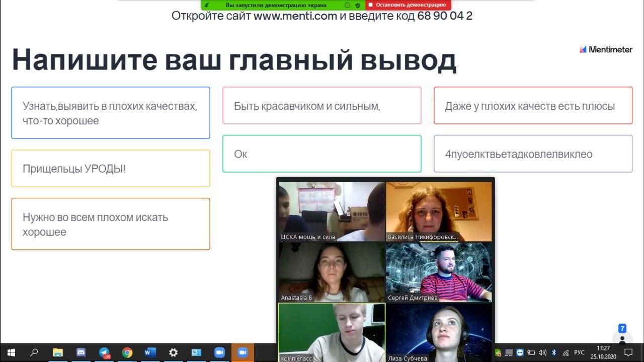
Task: Select the "Ок" response card
Action: pyautogui.click(x=322, y=154)
